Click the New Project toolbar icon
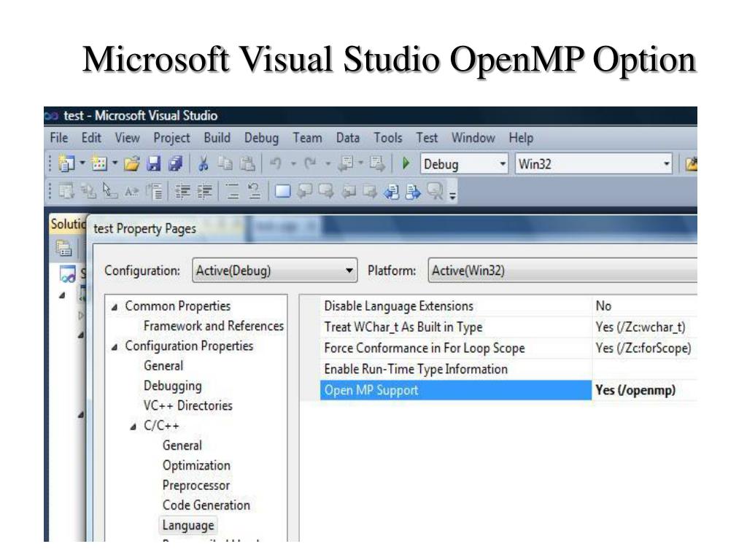The width and height of the screenshot is (747, 560). point(66,164)
